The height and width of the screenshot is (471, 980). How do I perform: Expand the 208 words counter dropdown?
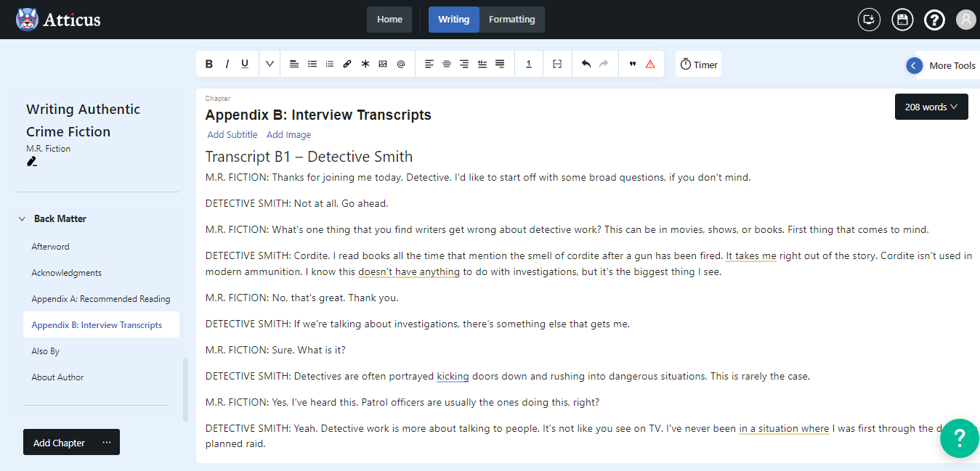coord(931,107)
